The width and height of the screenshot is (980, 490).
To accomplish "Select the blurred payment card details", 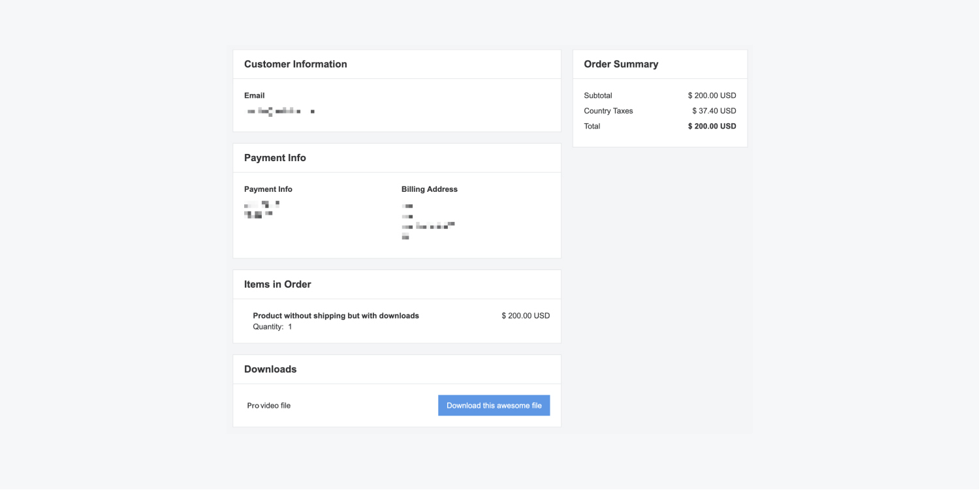I will [261, 209].
